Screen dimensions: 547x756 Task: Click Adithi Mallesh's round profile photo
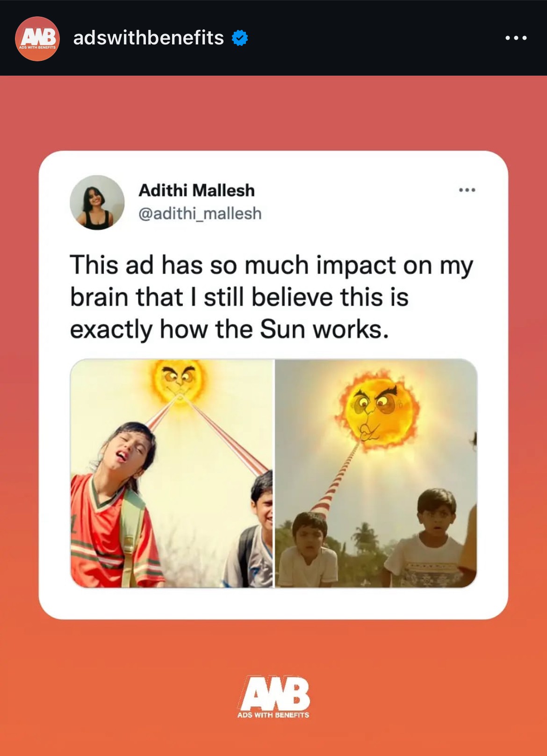97,202
